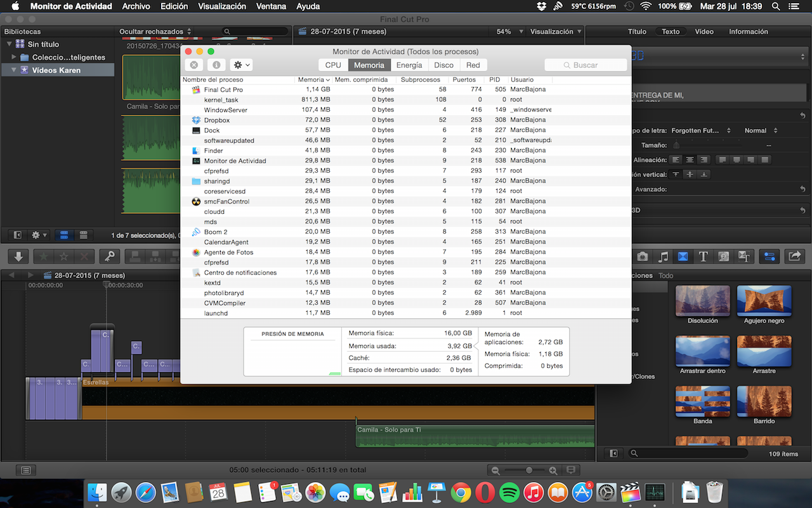Click the Buscar search field
This screenshot has width=812, height=508.
586,65
